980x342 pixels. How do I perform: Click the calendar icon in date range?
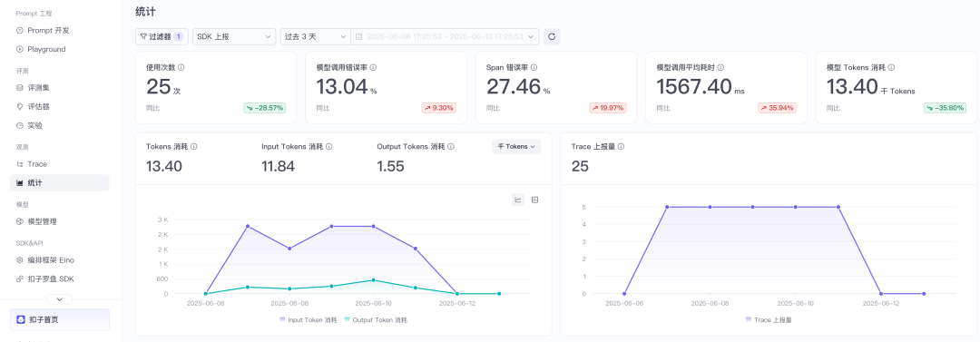click(358, 37)
